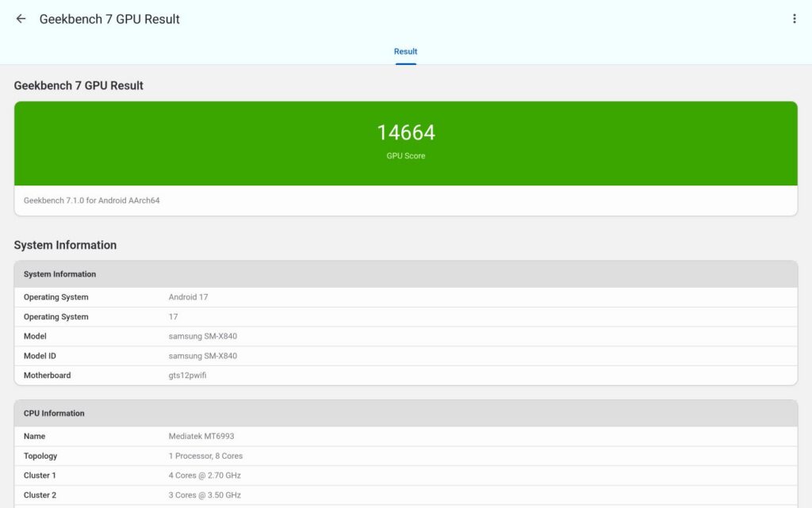Image resolution: width=812 pixels, height=508 pixels.
Task: Click the 'samsung SM-X840' value in the Model ID row
Action: tap(202, 356)
